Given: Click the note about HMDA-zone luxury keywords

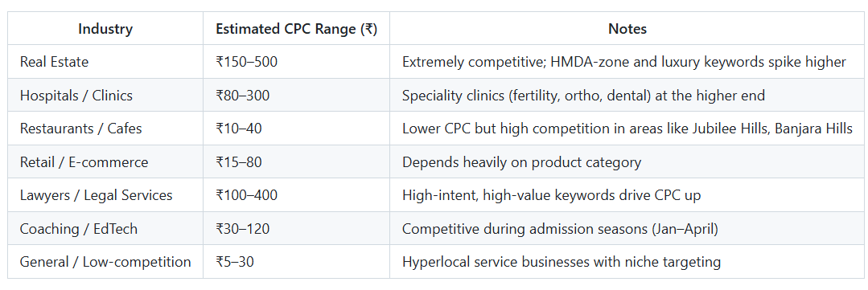Looking at the screenshot, I should tap(627, 62).
